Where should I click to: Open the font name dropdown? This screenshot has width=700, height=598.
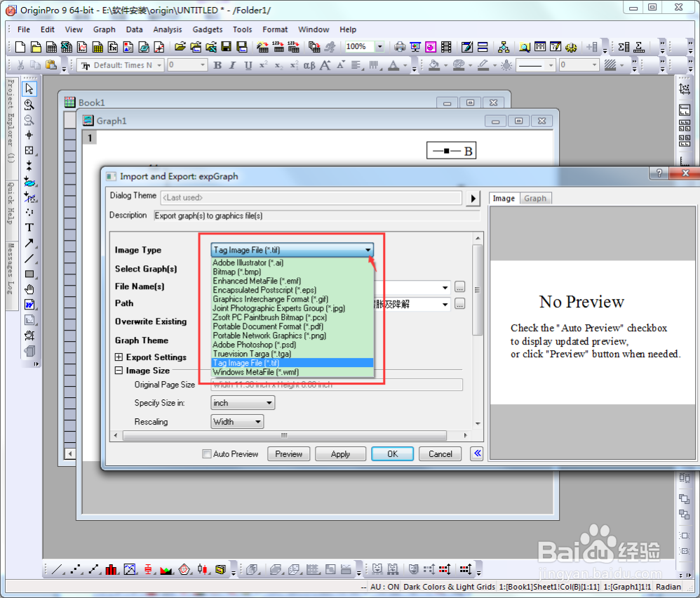(159, 66)
